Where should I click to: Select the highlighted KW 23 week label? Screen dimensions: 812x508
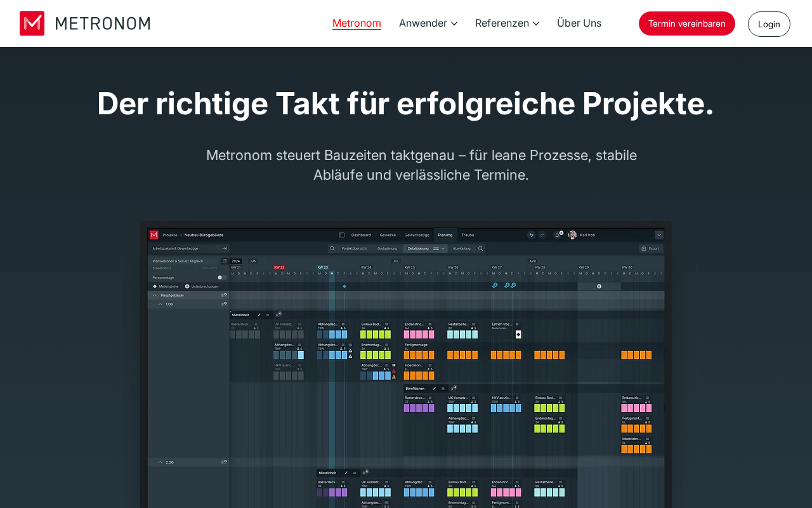click(x=323, y=267)
